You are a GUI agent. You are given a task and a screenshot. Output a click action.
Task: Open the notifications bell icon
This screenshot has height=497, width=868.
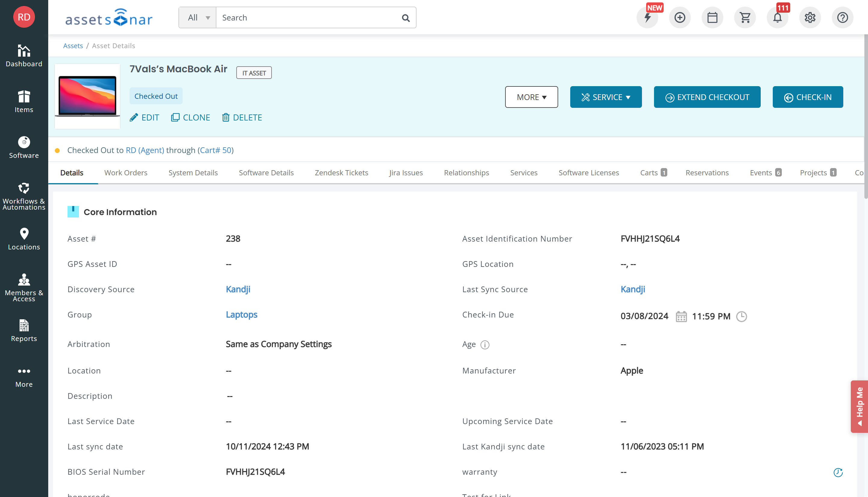(777, 17)
